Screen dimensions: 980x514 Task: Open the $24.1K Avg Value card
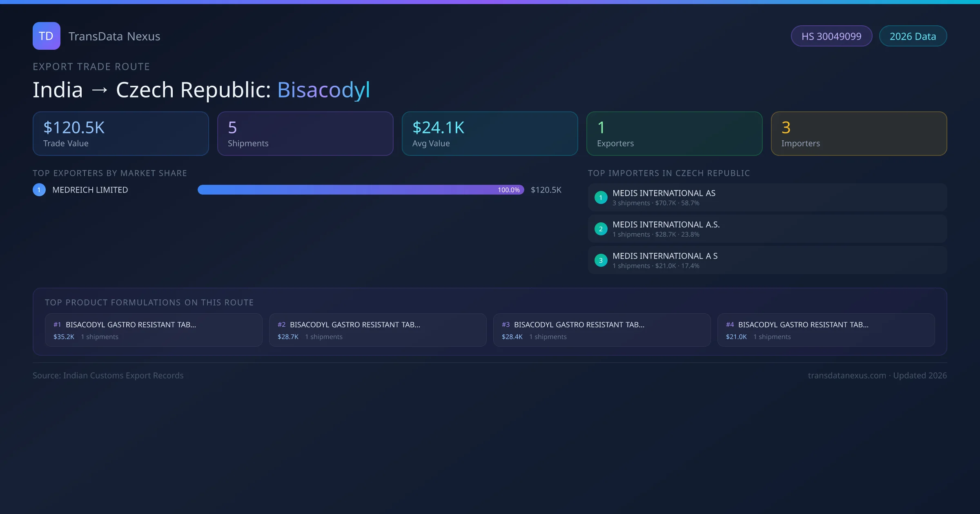point(490,134)
